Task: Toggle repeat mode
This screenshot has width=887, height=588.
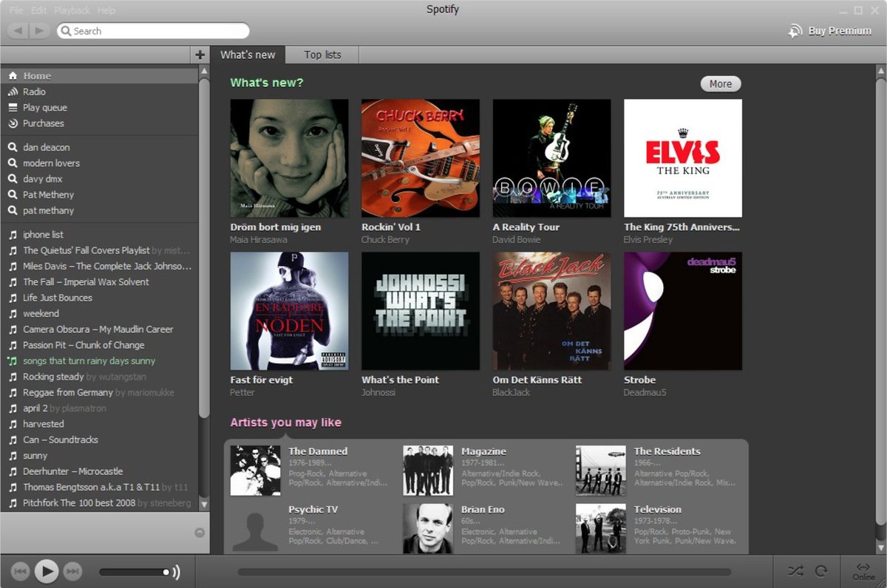Action: [x=820, y=571]
